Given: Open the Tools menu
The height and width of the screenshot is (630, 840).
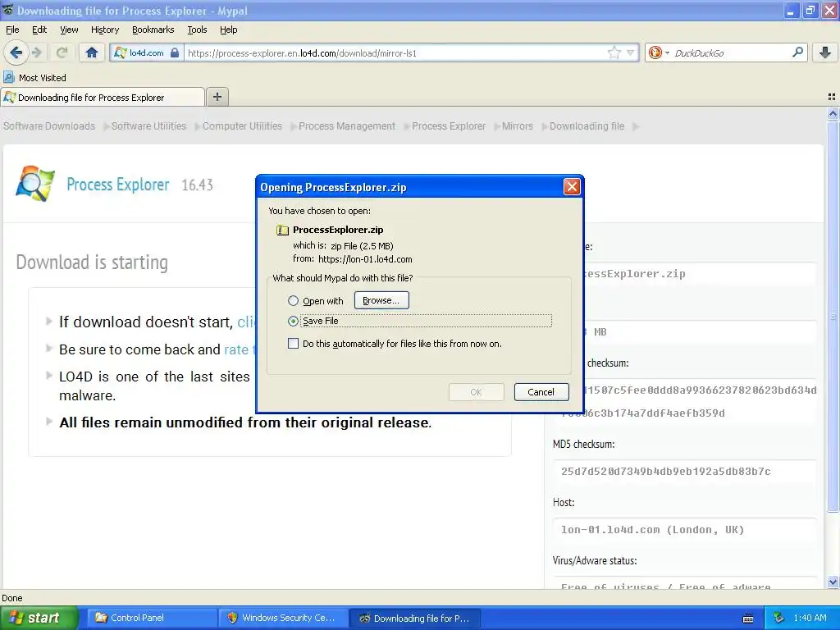Looking at the screenshot, I should (197, 30).
